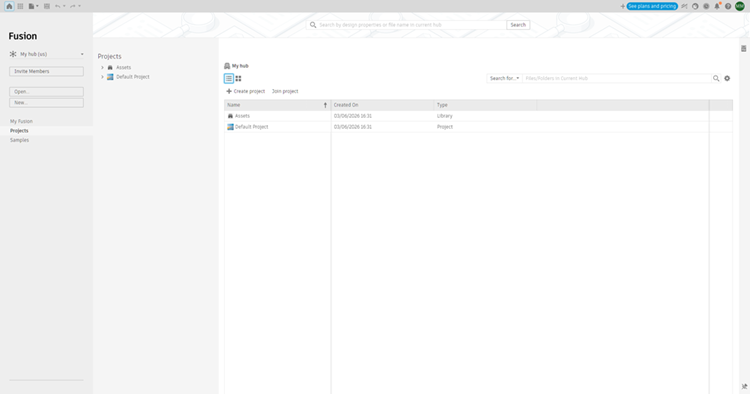750x394 pixels.
Task: Open the Redo history dropdown arrow
Action: (x=79, y=6)
